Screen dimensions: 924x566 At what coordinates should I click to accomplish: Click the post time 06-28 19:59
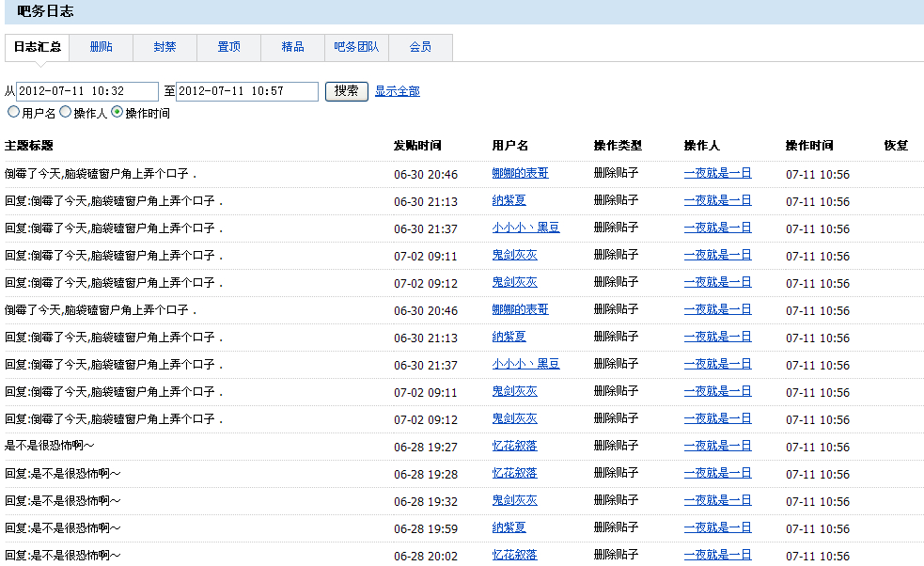click(426, 528)
